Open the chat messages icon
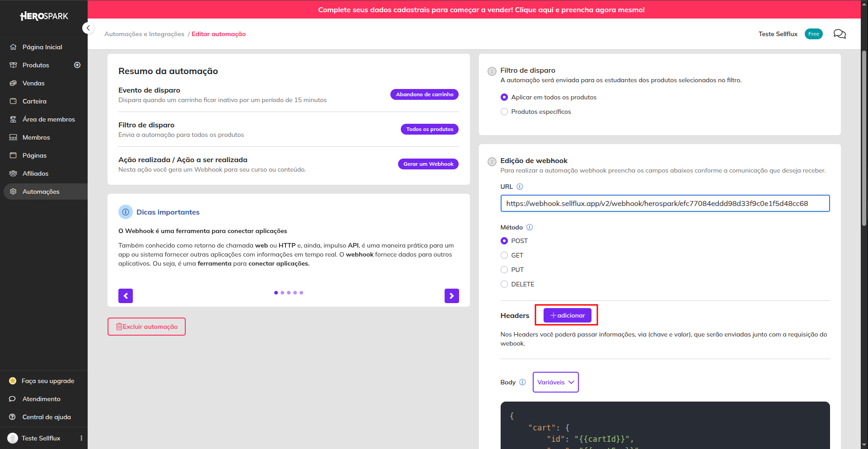This screenshot has height=449, width=868. (x=839, y=34)
